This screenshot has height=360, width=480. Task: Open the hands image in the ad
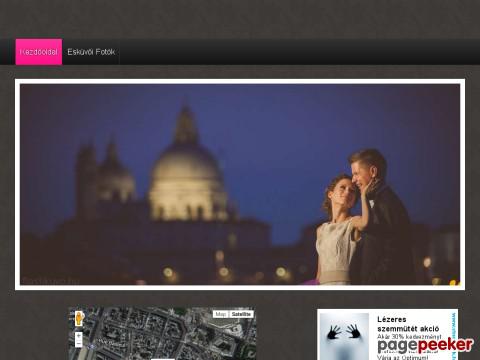[x=344, y=337]
